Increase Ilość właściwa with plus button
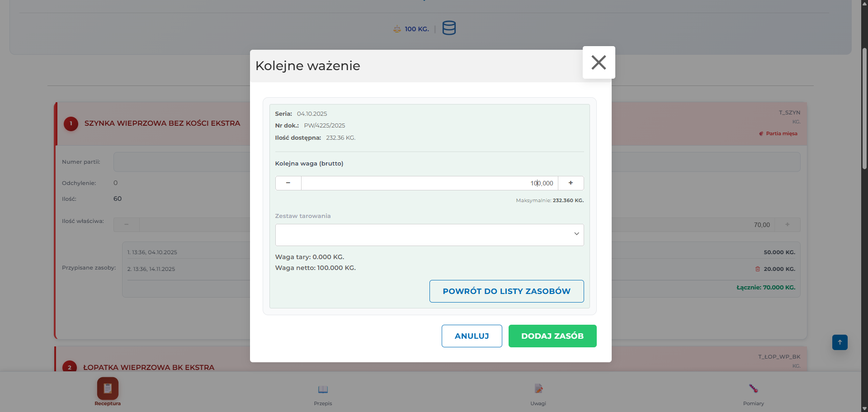868x412 pixels. point(787,225)
